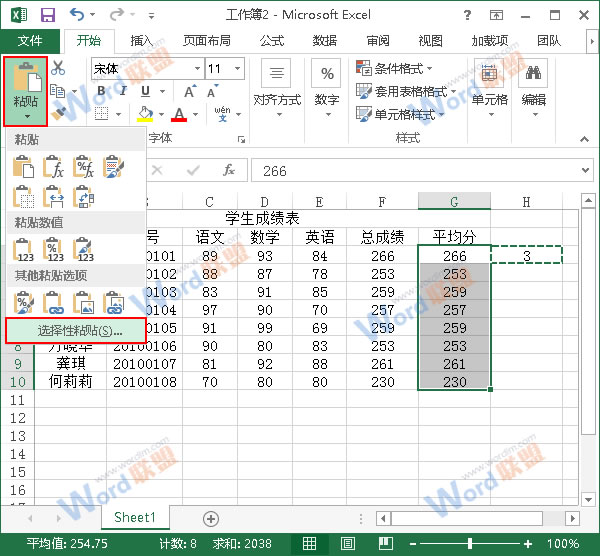Switch to the 页面布局 tab
Image resolution: width=600 pixels, height=556 pixels.
pos(207,41)
